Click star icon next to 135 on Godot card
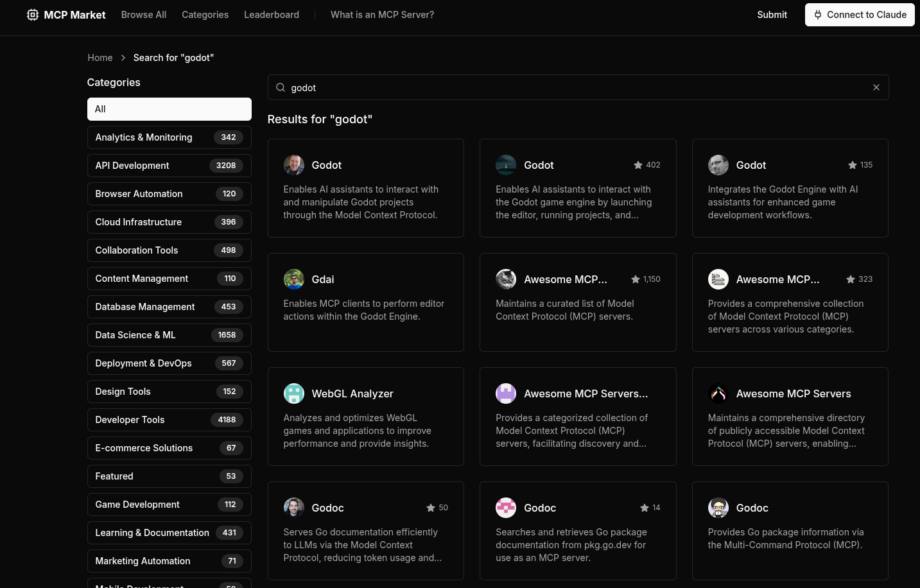 (853, 165)
